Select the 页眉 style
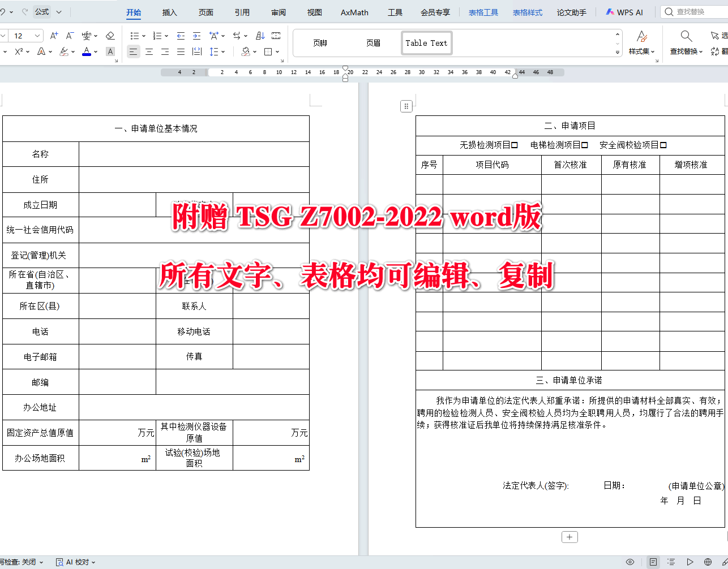Screen dimensions: 728x569 pyautogui.click(x=373, y=43)
